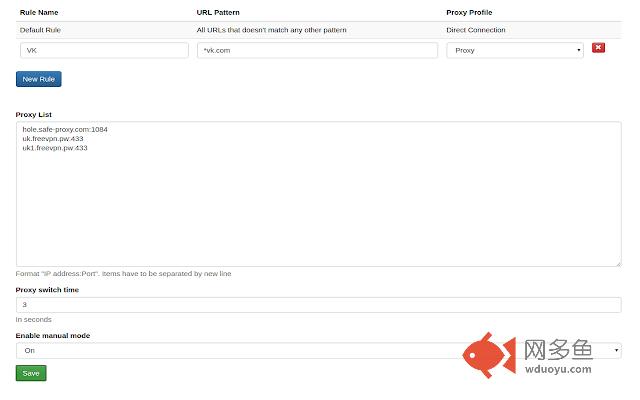Focus the VK rule name field
The height and width of the screenshot is (400, 640).
104,50
